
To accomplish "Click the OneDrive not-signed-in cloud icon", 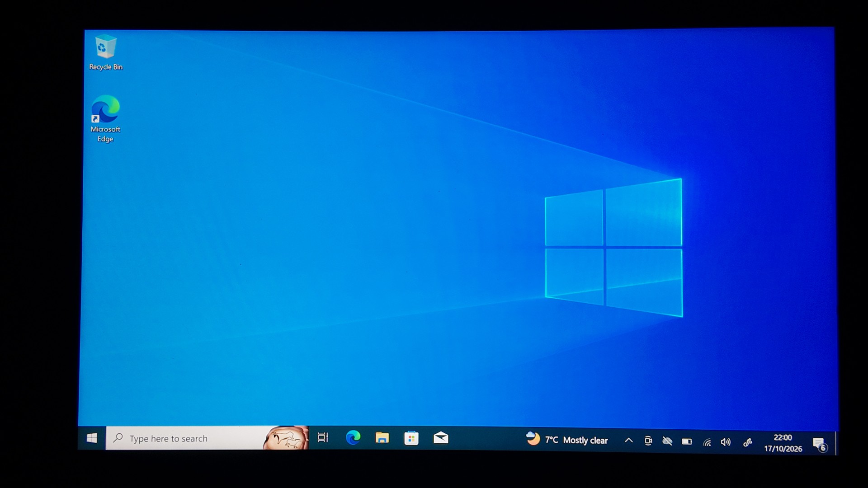I will [x=667, y=441].
